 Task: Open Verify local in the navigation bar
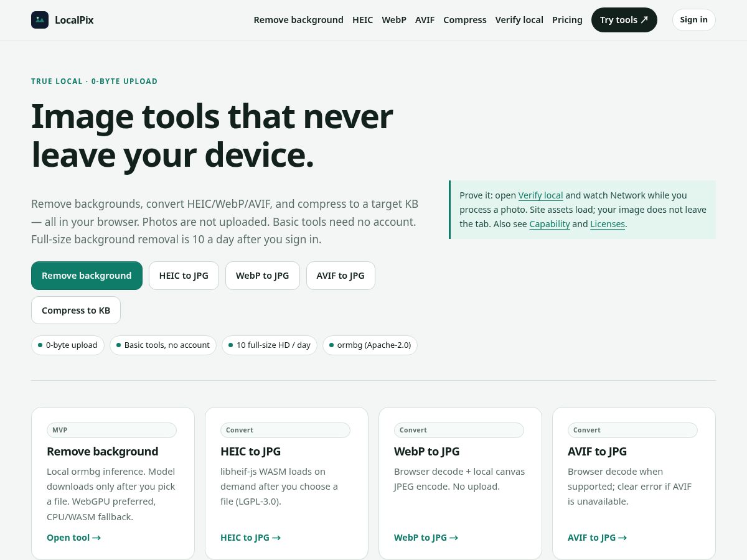coord(519,20)
